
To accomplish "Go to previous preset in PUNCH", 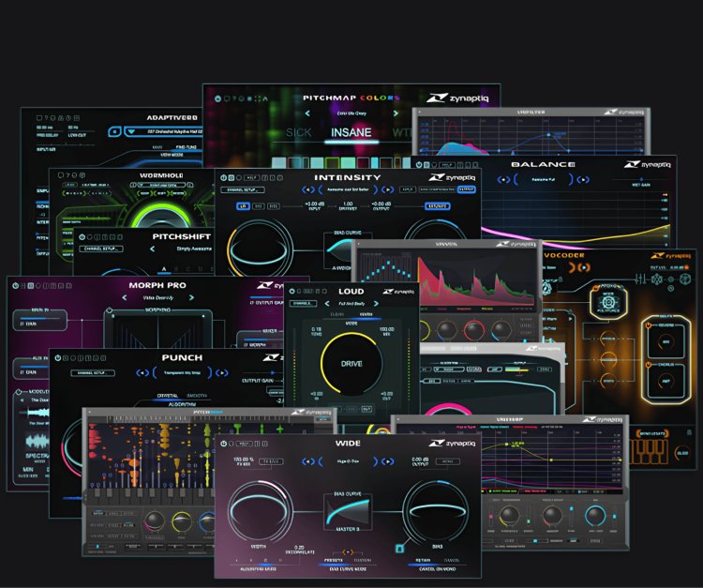I will [x=142, y=372].
